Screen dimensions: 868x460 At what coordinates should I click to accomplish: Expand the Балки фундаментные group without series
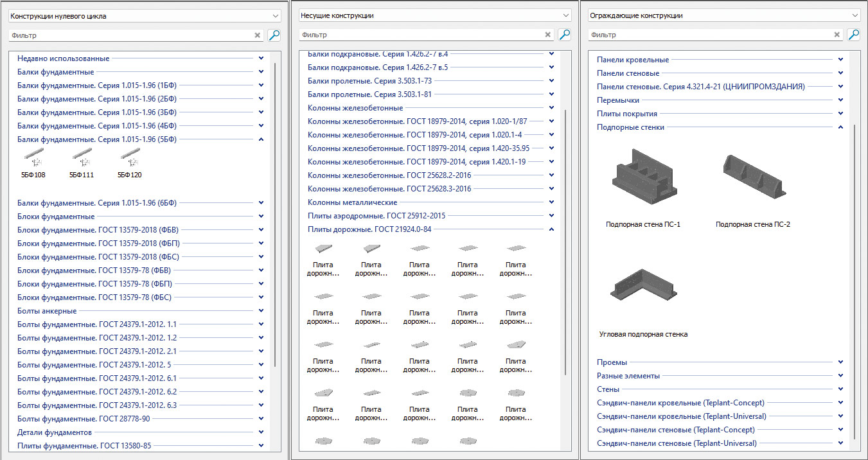pyautogui.click(x=261, y=72)
